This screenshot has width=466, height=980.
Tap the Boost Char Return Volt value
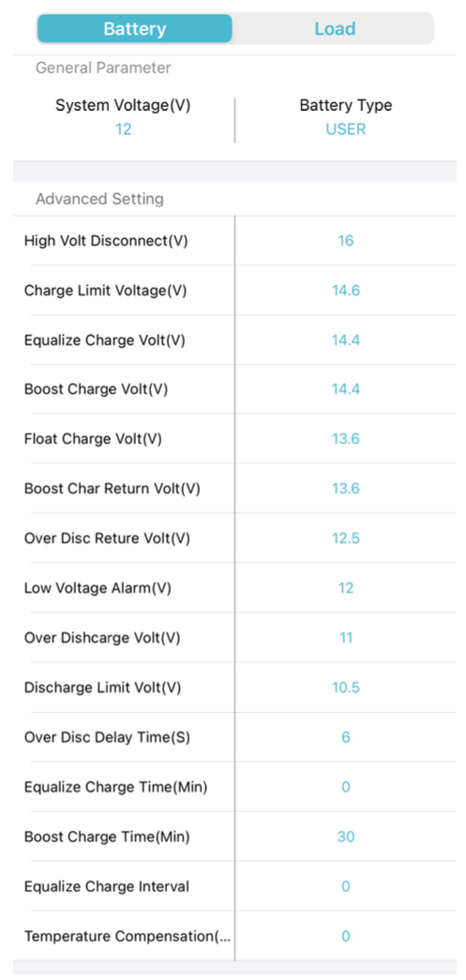345,489
